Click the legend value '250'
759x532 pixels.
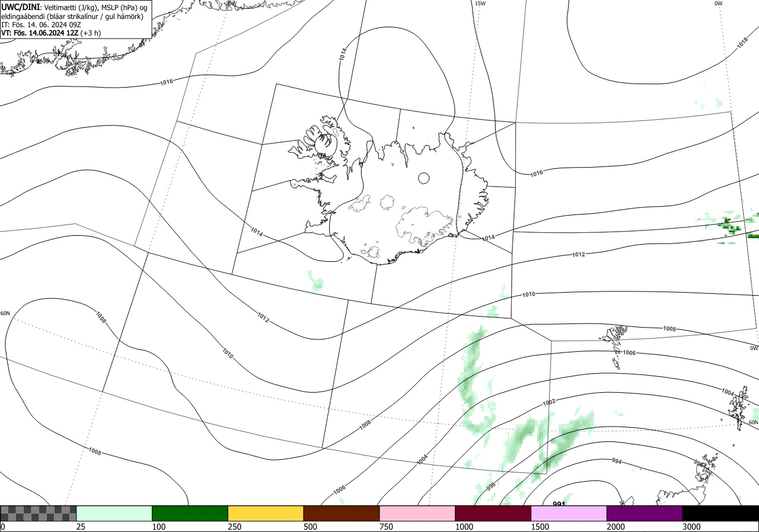[x=234, y=527]
